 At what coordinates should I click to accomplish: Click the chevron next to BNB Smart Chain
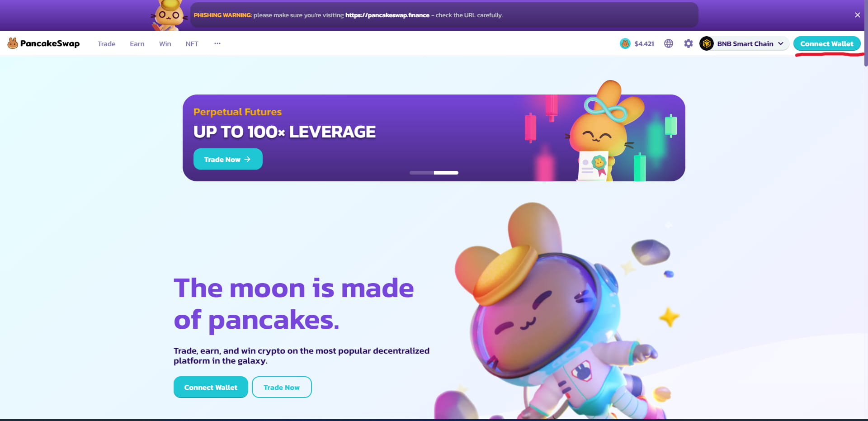click(x=781, y=43)
